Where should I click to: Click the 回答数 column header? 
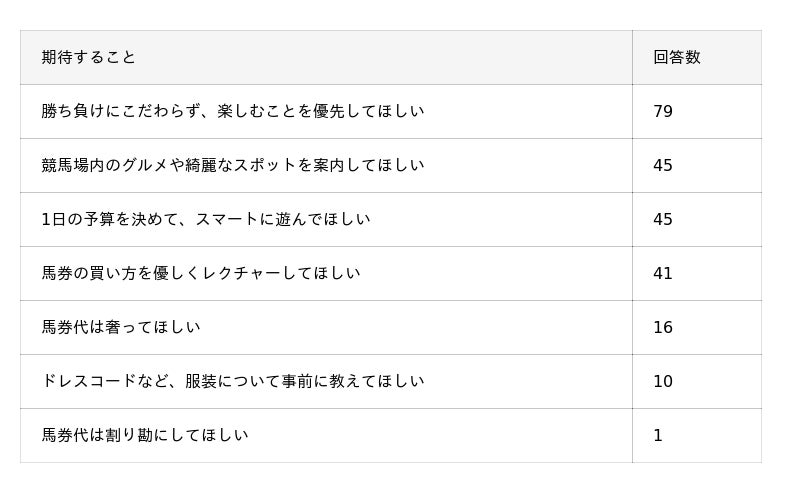coord(677,58)
